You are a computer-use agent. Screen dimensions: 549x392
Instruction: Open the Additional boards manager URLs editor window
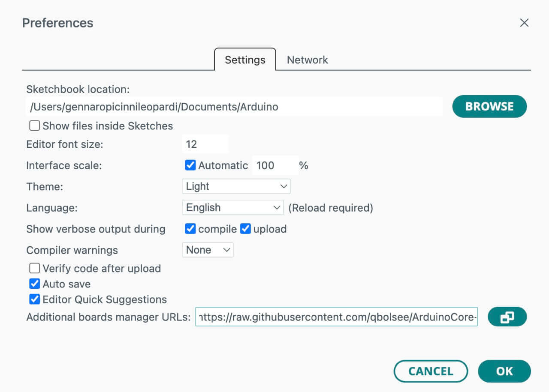click(507, 317)
